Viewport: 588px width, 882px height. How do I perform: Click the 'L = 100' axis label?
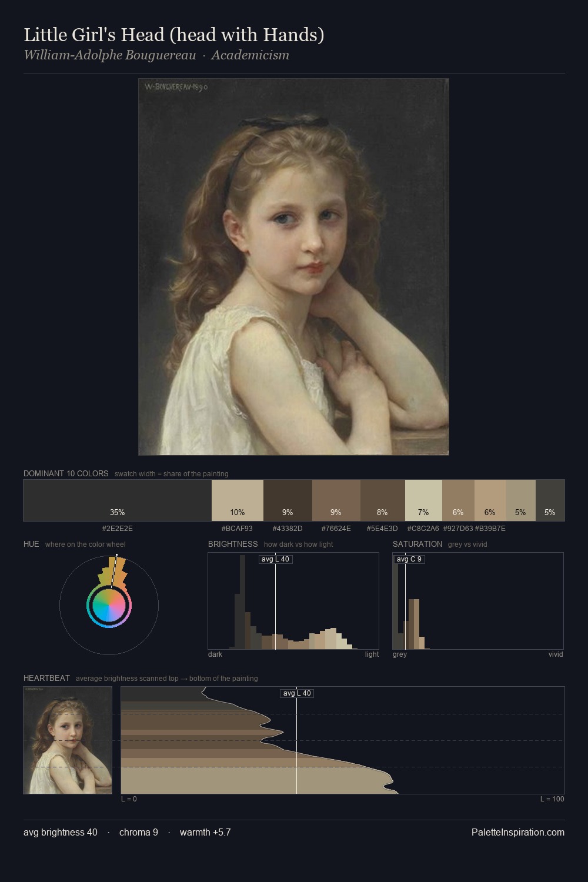pos(552,799)
